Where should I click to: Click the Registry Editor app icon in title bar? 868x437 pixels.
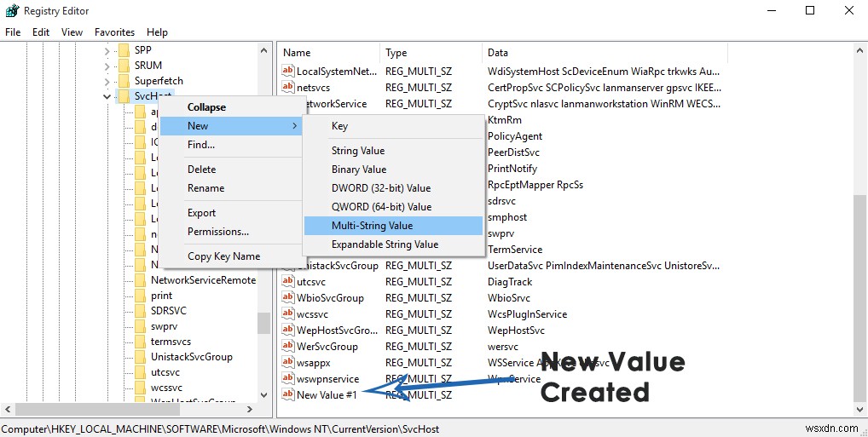pyautogui.click(x=10, y=11)
